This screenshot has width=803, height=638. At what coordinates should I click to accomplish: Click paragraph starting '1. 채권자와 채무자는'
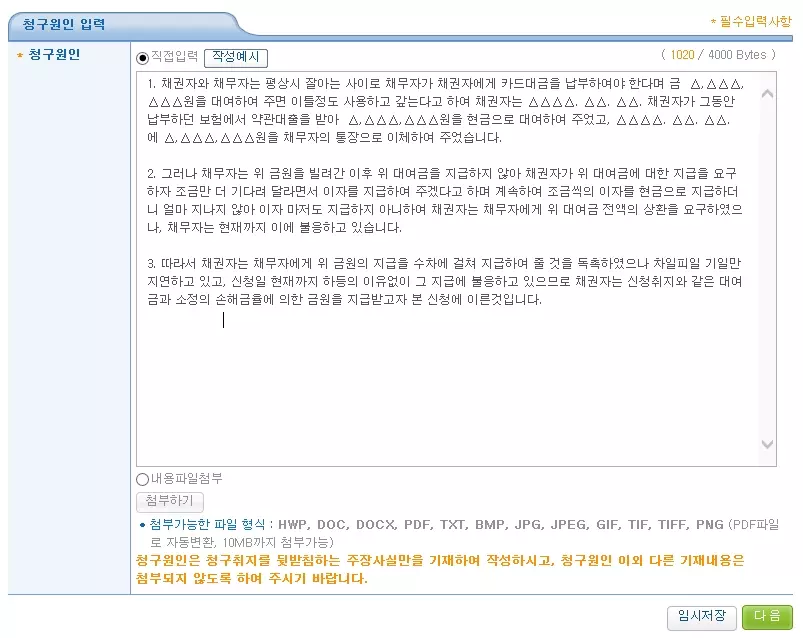tap(445, 111)
